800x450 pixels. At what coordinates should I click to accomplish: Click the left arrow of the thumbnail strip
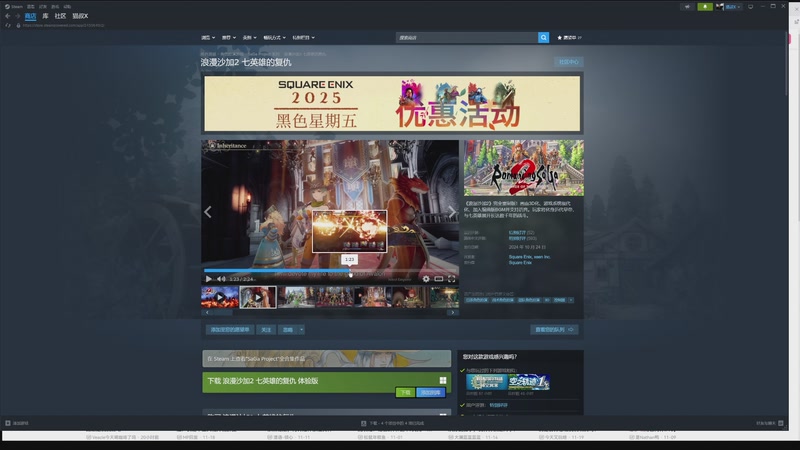(207, 312)
